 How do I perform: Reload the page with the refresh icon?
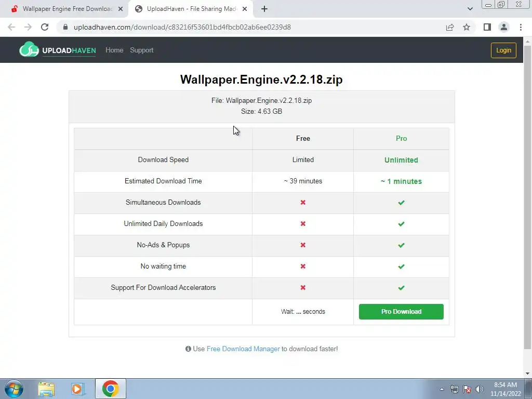45,27
